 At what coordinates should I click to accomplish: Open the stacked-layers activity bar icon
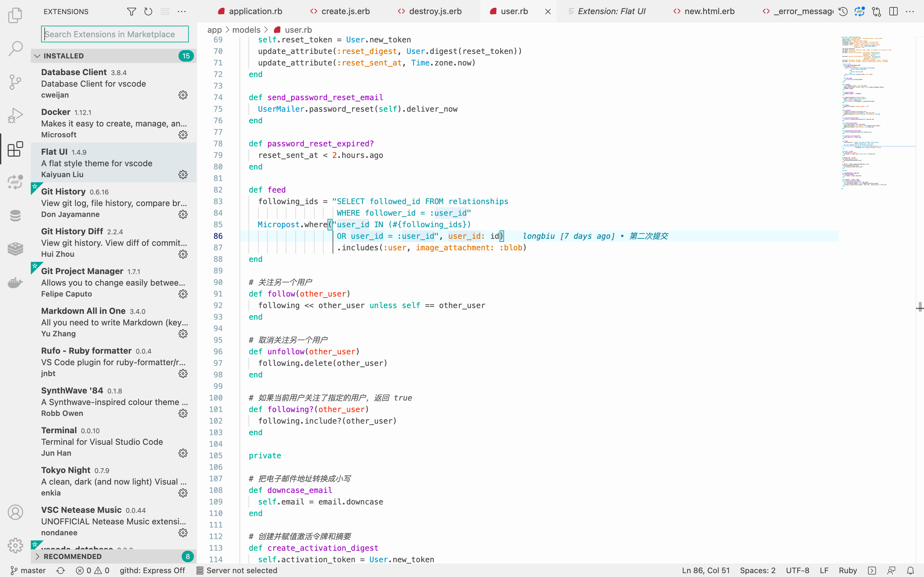(x=15, y=249)
